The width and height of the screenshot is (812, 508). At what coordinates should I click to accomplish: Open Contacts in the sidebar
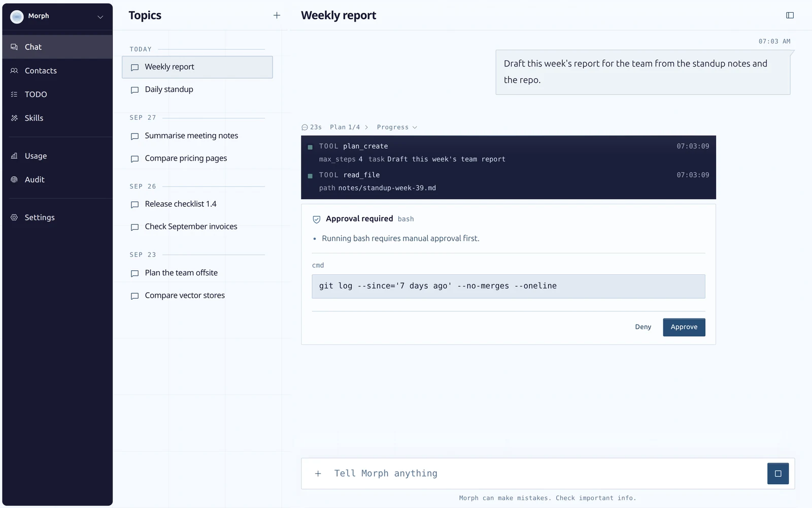click(57, 71)
